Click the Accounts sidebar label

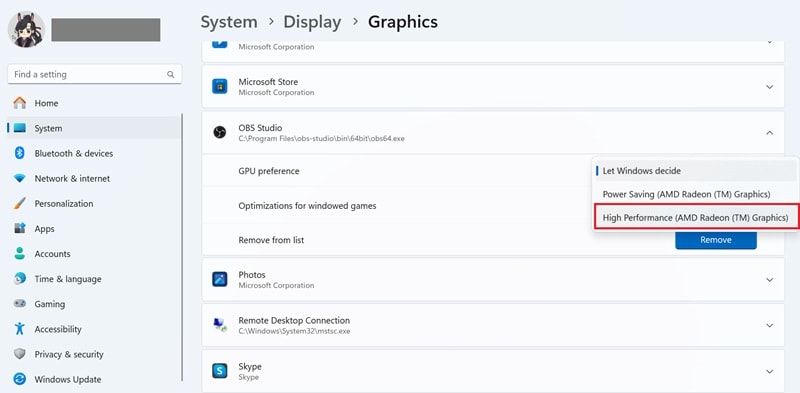tap(53, 254)
